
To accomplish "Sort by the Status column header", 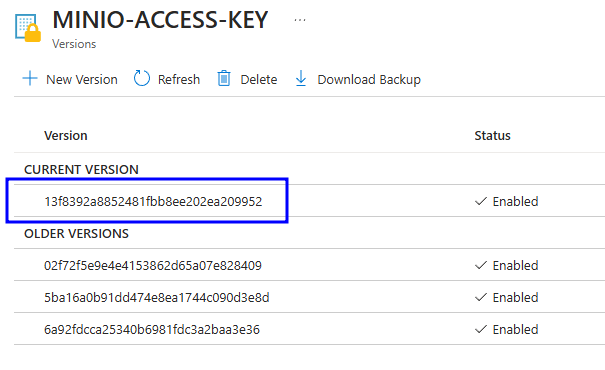I will tap(492, 136).
